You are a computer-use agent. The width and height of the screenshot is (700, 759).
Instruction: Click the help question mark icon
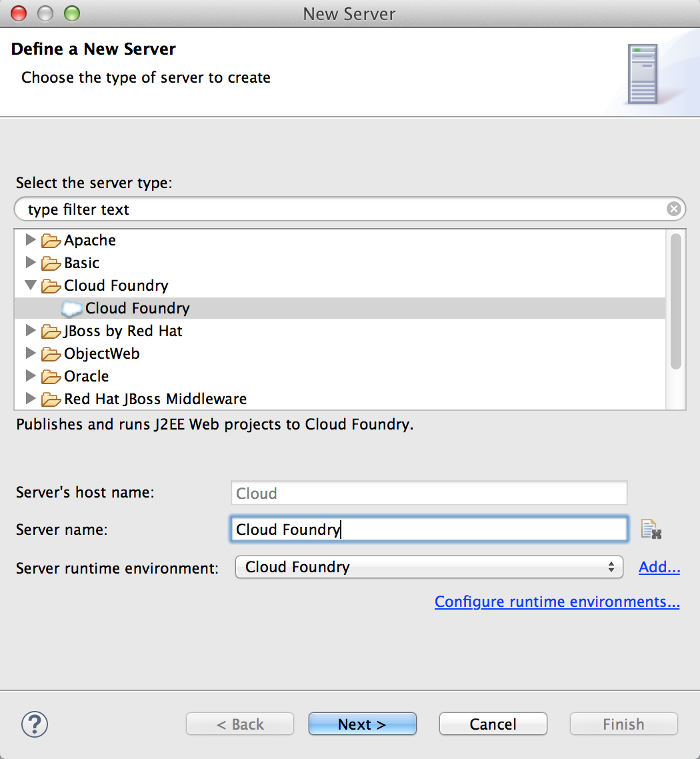click(x=34, y=724)
